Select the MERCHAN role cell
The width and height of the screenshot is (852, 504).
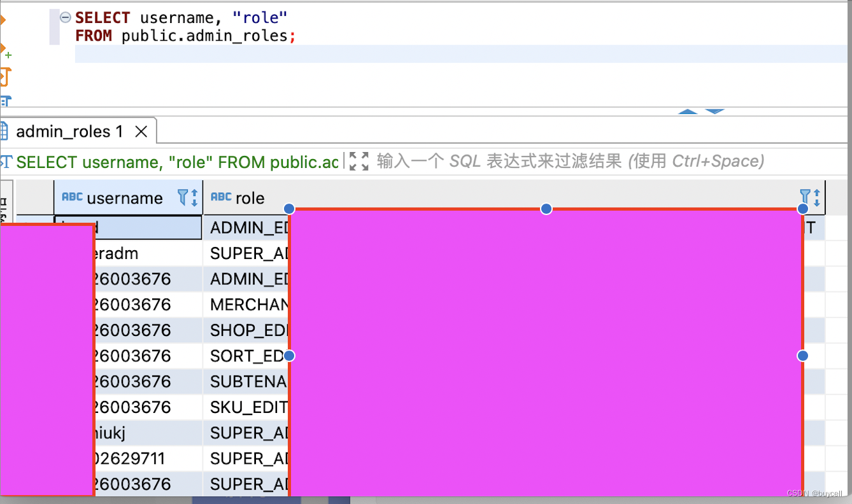pyautogui.click(x=250, y=305)
